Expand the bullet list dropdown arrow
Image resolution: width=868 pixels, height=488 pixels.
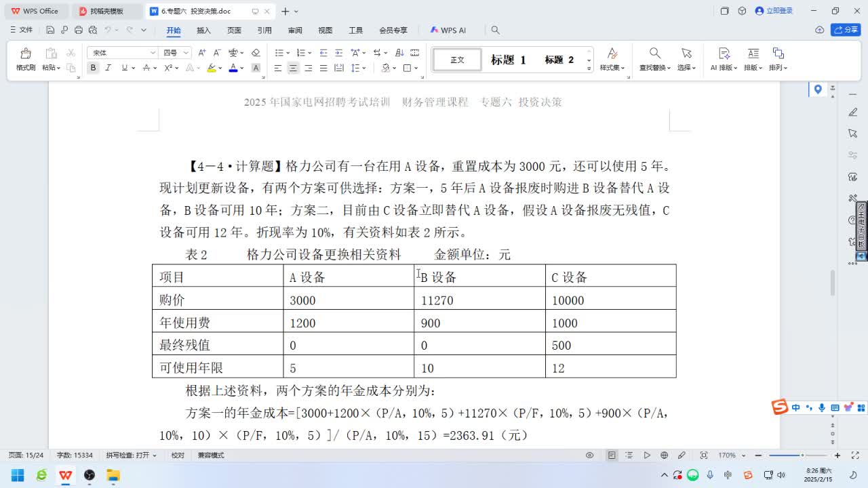tap(288, 53)
